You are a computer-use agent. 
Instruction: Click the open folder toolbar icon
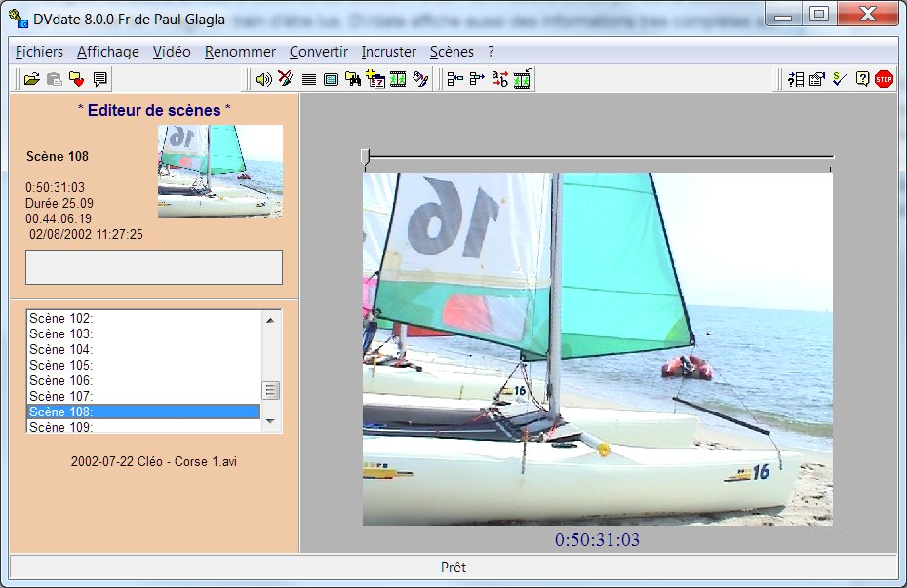coord(31,80)
